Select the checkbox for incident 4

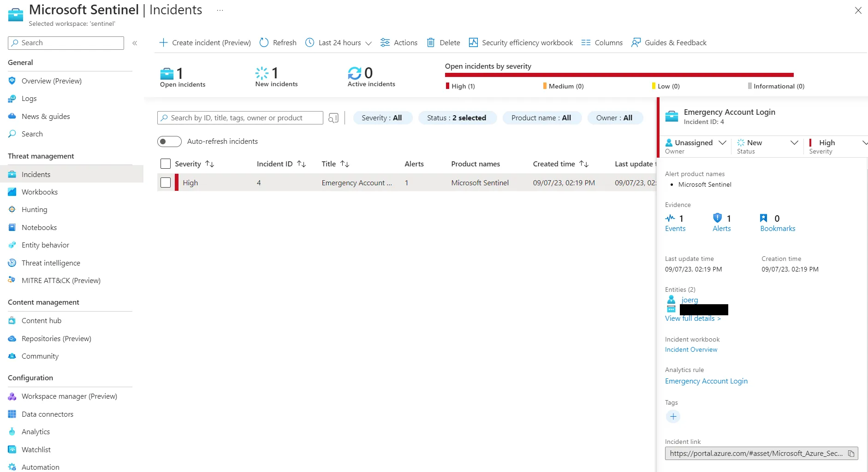pyautogui.click(x=166, y=183)
